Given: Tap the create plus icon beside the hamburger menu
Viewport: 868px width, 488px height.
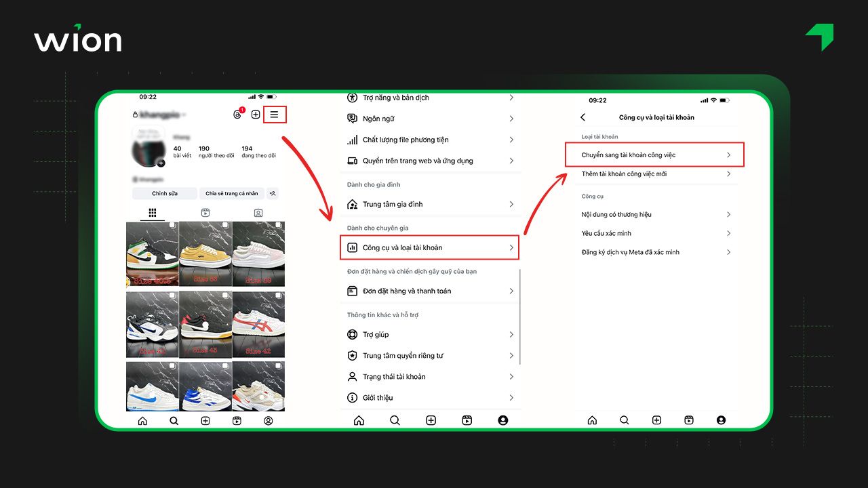Looking at the screenshot, I should 256,115.
